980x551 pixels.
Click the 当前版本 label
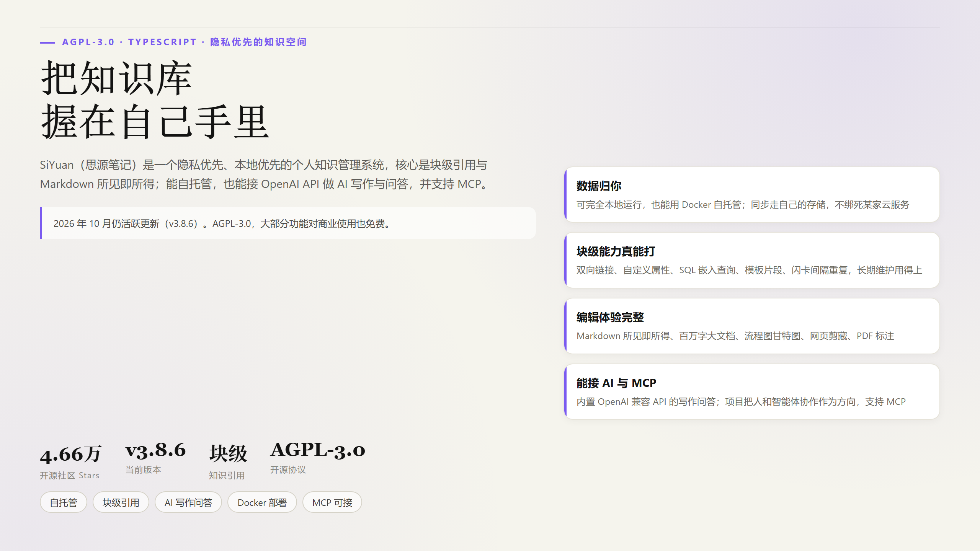pyautogui.click(x=143, y=469)
